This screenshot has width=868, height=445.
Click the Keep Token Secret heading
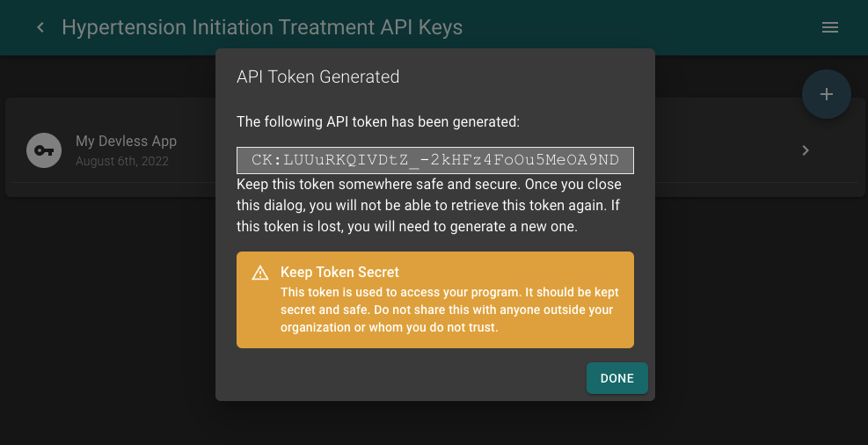coord(339,273)
